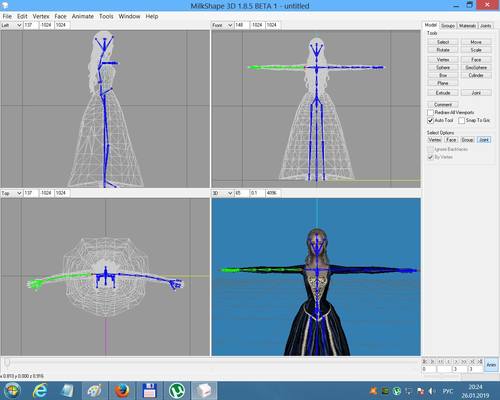Click the animation timeline slider handle

coord(7,362)
